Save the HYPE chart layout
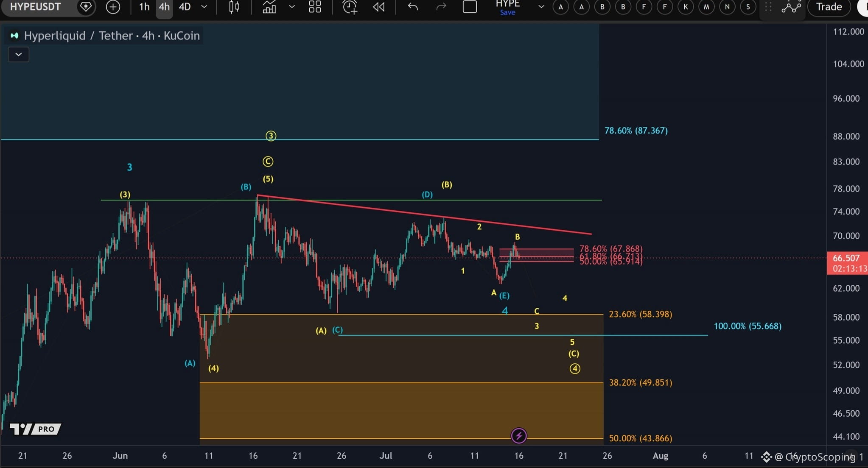The image size is (868, 468). tap(507, 13)
